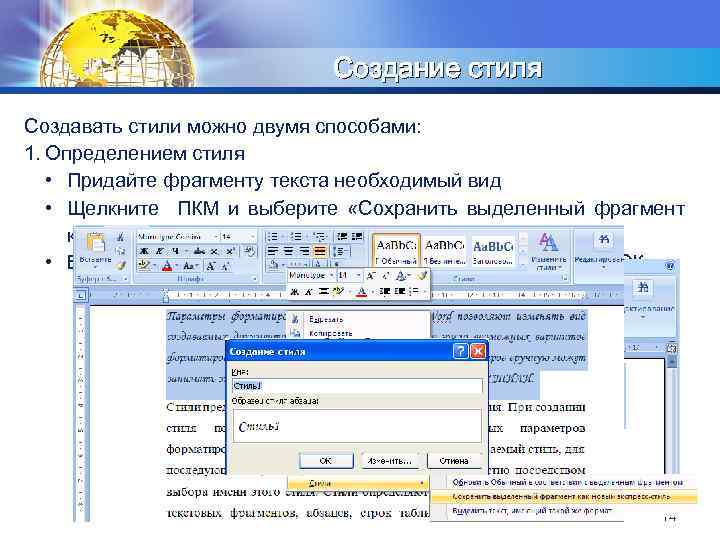Open the Change Case (Aa) dropdown

tap(189, 265)
